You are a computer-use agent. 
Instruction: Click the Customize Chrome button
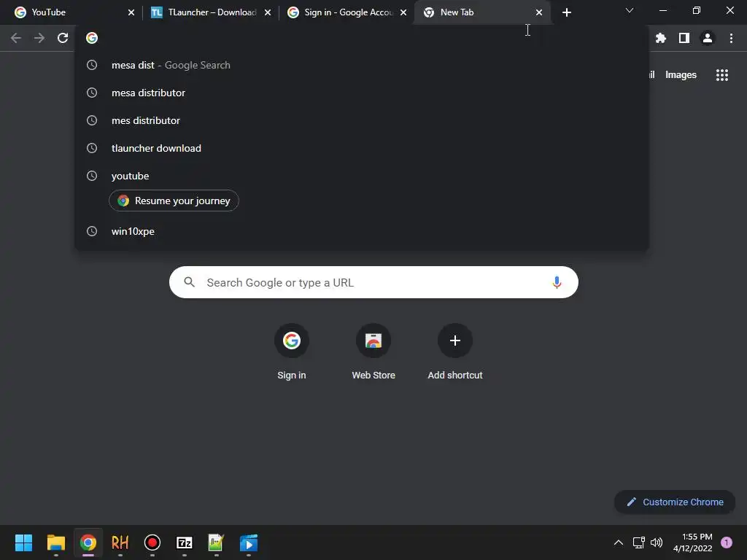pos(675,502)
